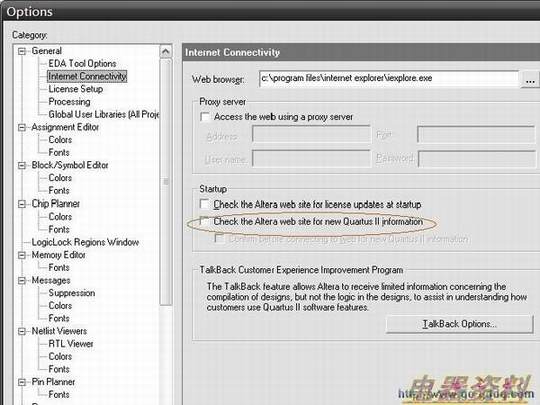Viewport: 540px width, 405px height.
Task: Select General category
Action: pos(46,51)
